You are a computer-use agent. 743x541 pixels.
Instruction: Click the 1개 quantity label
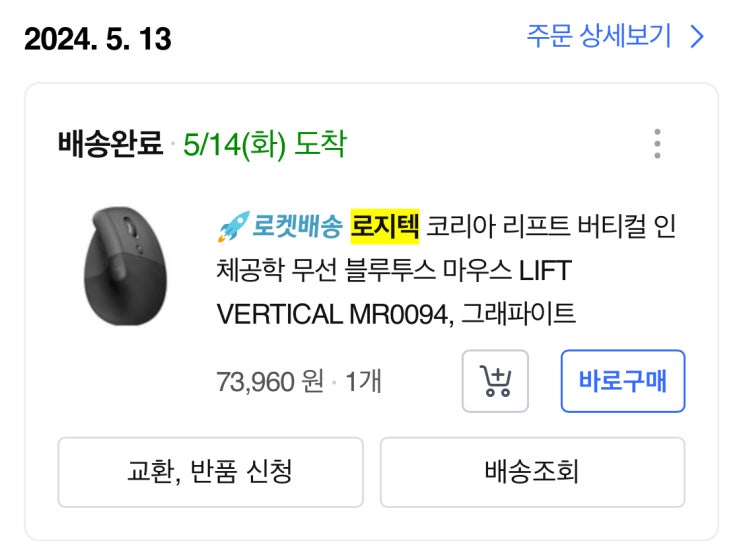click(363, 381)
